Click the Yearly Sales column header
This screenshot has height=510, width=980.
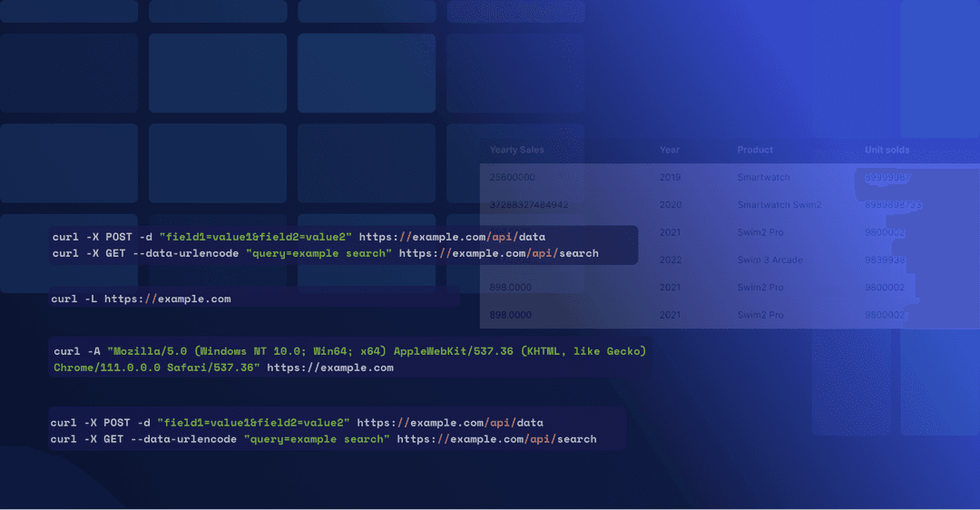point(516,150)
